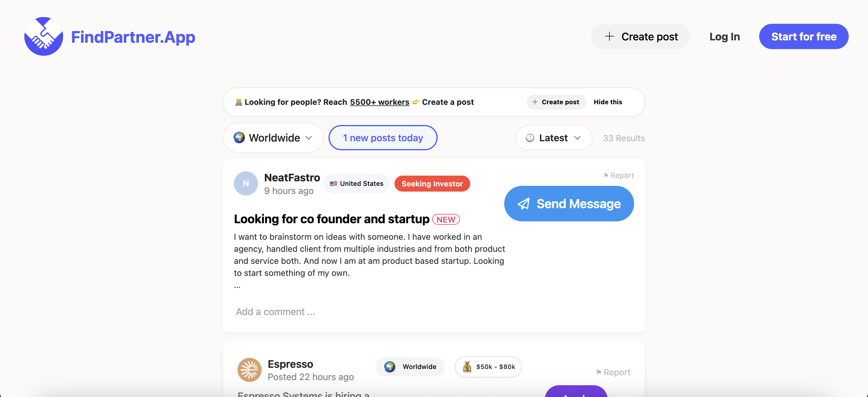Click the US flag icon on location tag
Viewport: 868px width, 397px height.
click(x=333, y=183)
